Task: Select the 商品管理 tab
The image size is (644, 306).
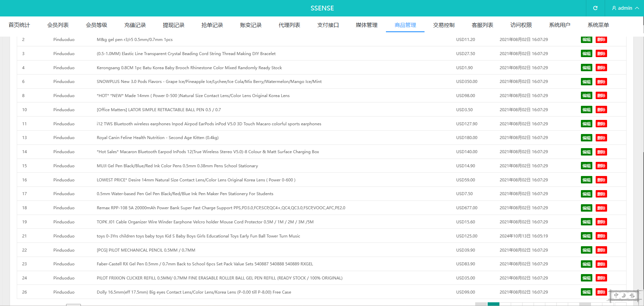Action: pos(405,25)
